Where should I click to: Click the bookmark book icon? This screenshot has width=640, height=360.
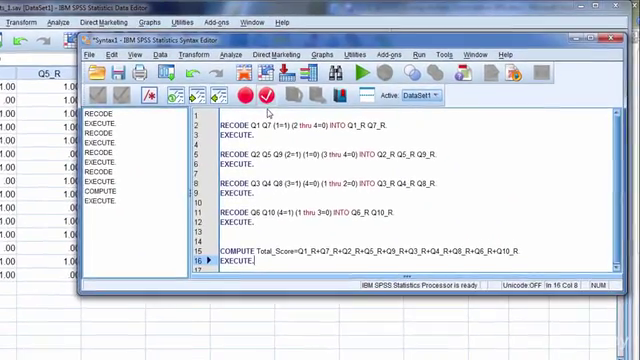tap(340, 96)
